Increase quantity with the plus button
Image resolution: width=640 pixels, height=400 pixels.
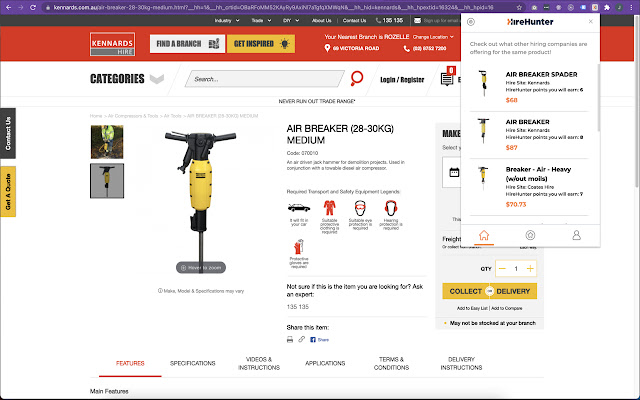tap(530, 269)
